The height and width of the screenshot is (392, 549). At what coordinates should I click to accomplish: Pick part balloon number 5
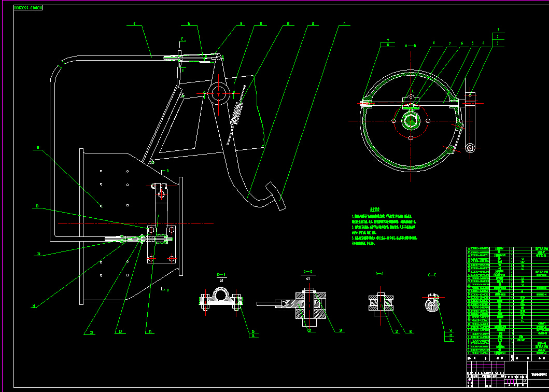[x=472, y=44]
